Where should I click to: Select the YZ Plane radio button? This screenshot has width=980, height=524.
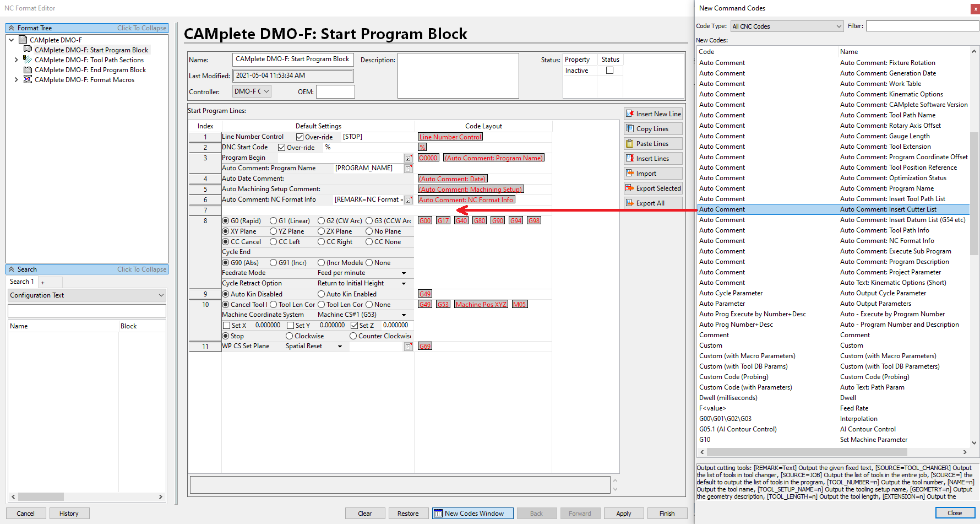[274, 231]
